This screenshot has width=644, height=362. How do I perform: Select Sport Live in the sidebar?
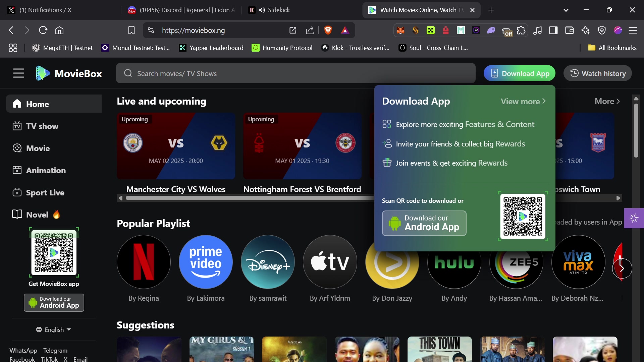click(x=54, y=192)
